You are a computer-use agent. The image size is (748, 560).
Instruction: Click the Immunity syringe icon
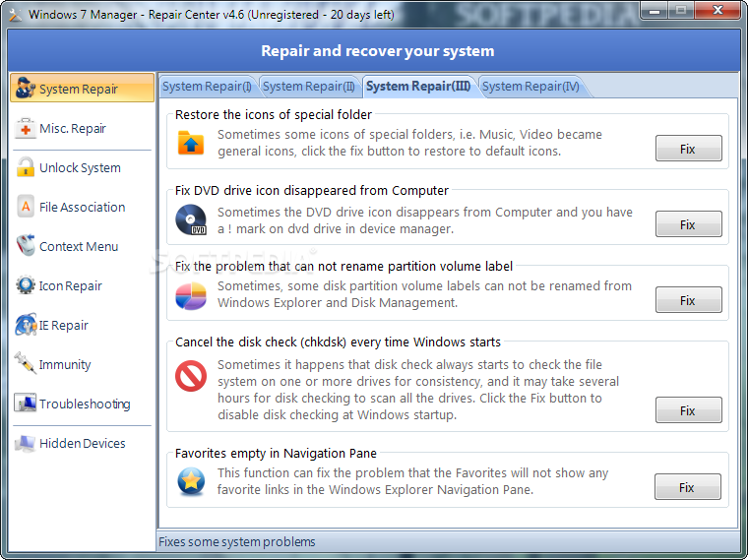25,363
